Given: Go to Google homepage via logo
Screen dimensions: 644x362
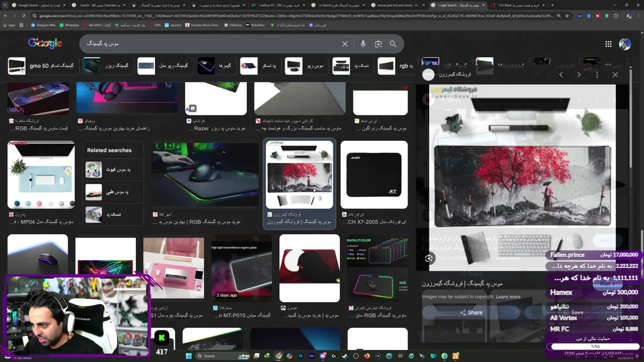Looking at the screenshot, I should click(45, 43).
